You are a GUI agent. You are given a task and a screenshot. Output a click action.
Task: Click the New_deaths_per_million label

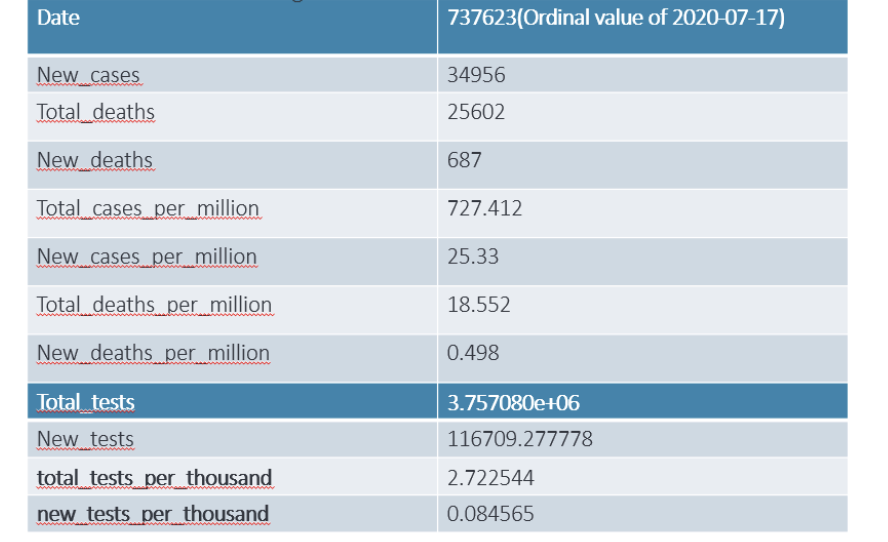153,352
